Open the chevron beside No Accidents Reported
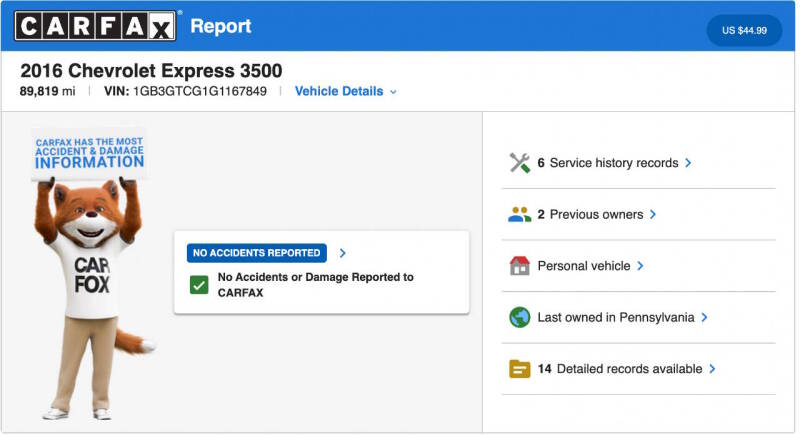This screenshot has width=800, height=438. click(x=342, y=253)
